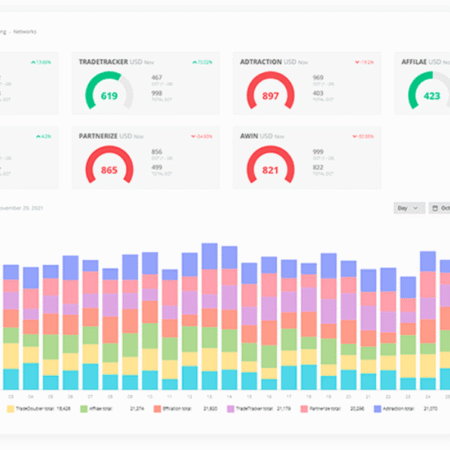
Task: Click the PARTNERIZE card title
Action: pos(98,136)
